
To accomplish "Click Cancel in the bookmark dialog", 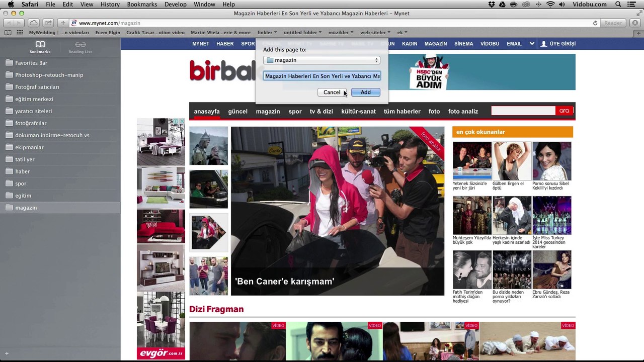I will coord(332,93).
